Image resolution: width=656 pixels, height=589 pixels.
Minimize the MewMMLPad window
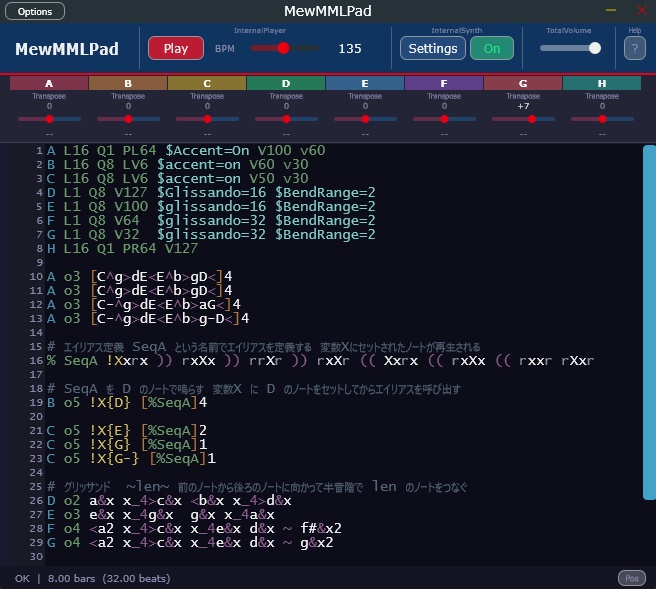point(611,10)
